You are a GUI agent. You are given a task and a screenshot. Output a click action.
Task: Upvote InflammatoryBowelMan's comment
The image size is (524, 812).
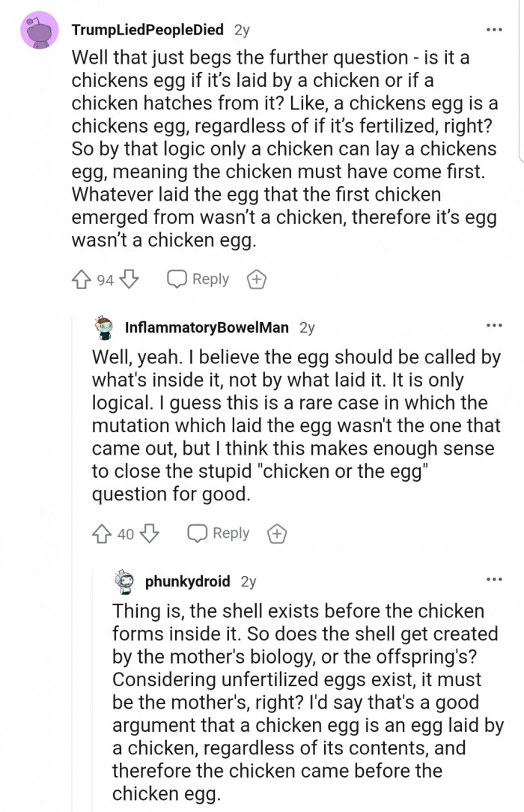[103, 534]
